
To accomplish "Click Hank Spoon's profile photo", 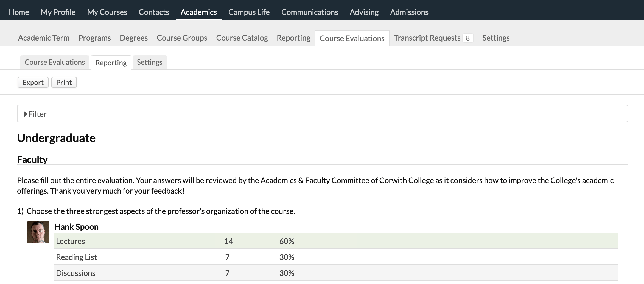I will [38, 232].
